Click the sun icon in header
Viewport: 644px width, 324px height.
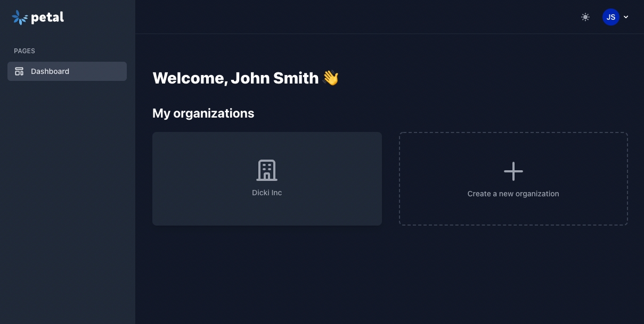point(585,17)
